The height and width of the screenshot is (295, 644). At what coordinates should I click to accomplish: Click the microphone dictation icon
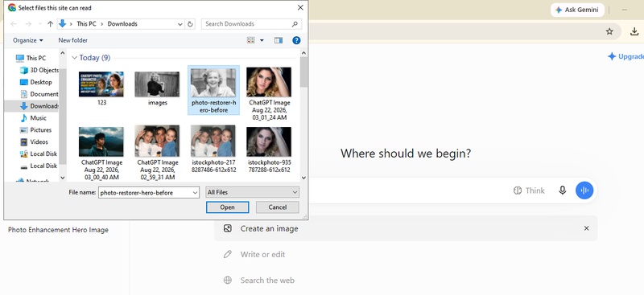[x=562, y=191]
